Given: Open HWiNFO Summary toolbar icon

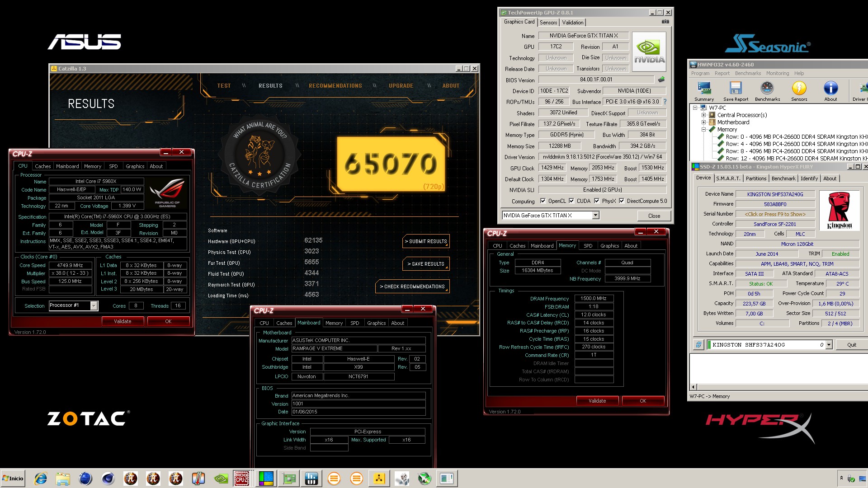Looking at the screenshot, I should pyautogui.click(x=704, y=91).
